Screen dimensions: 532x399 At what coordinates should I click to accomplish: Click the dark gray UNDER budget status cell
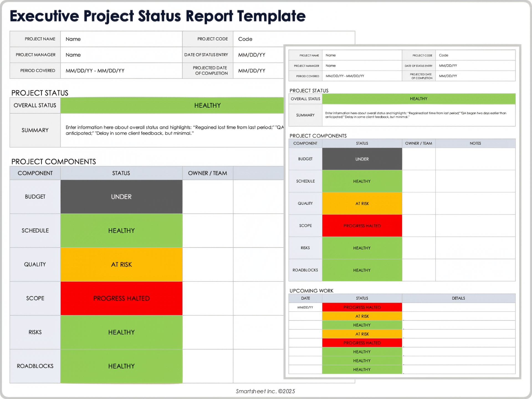click(x=121, y=197)
